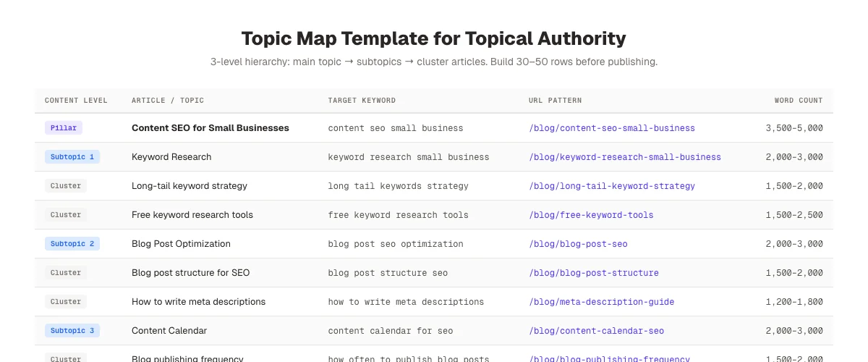Click keyword 'blog post structure seo'
868x362 pixels.
[388, 273]
